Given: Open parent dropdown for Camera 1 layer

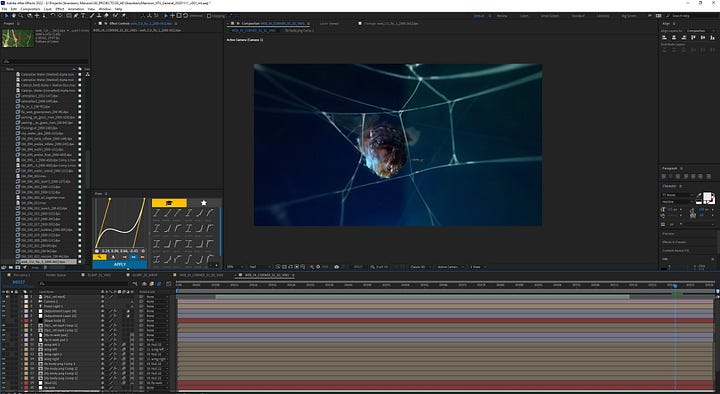Looking at the screenshot, I should click(157, 302).
